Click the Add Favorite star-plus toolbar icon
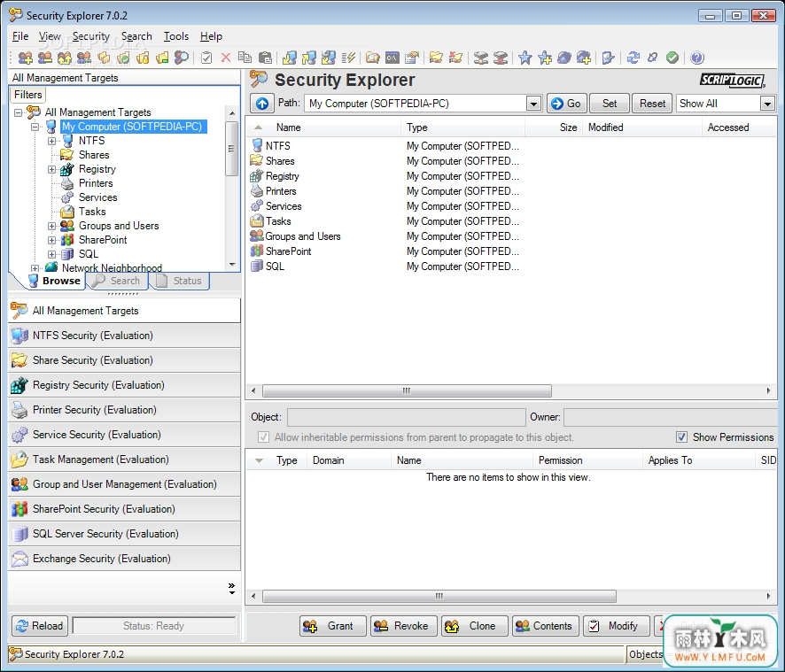 click(545, 58)
